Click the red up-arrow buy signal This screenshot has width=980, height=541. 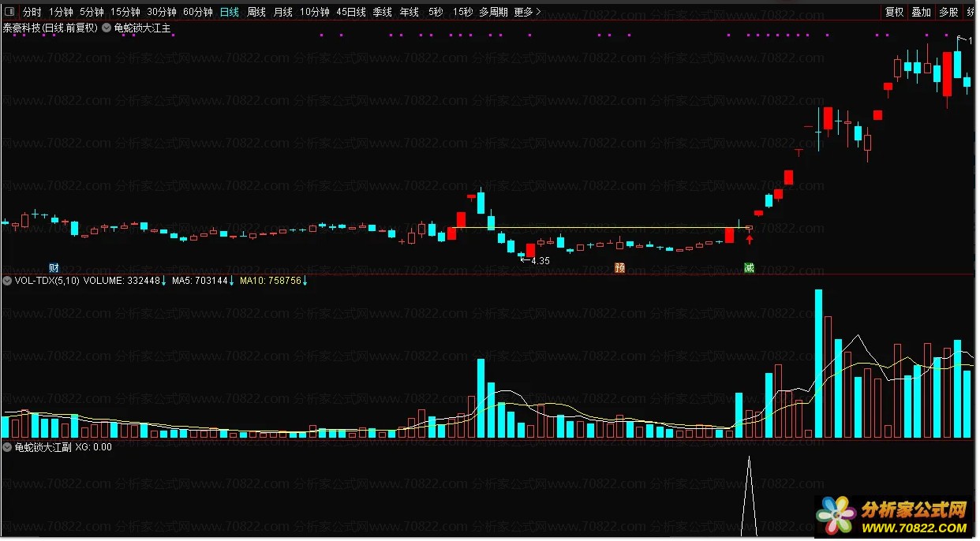[x=749, y=238]
